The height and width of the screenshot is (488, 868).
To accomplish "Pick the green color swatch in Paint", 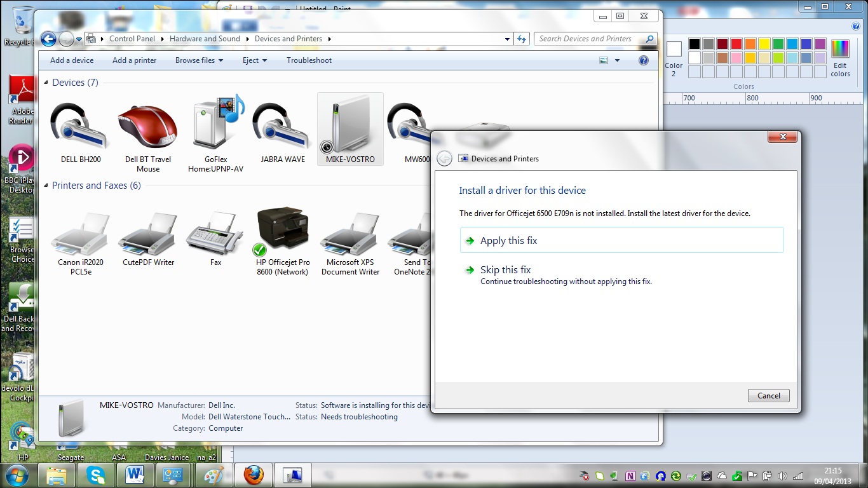I will pos(778,44).
